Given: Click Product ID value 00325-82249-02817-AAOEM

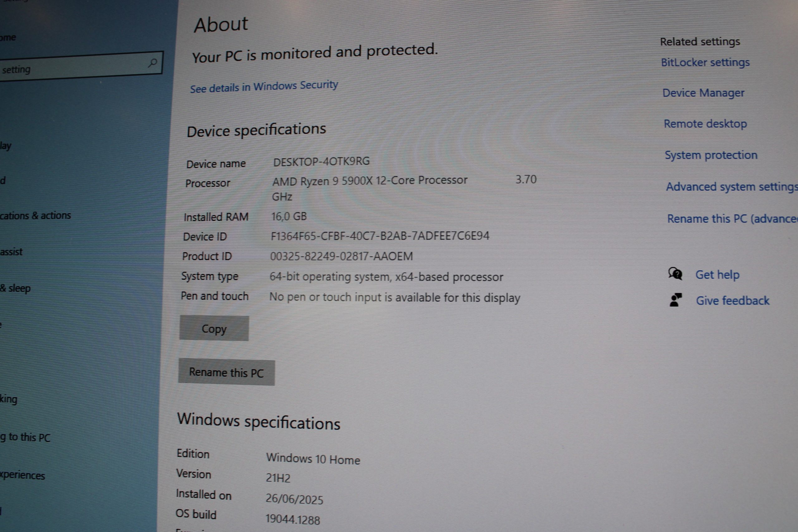Looking at the screenshot, I should tap(341, 256).
